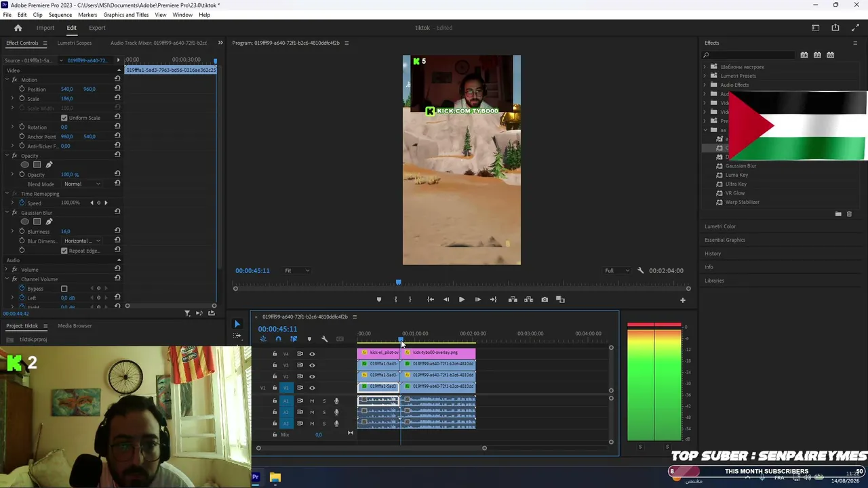The image size is (868, 488).
Task: Select the pen mask tool under Gaussian Blur
Action: [49, 222]
